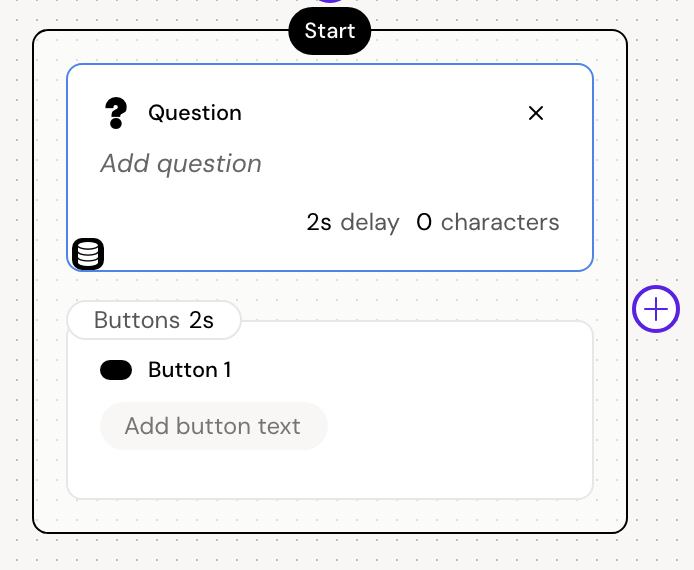
Task: Select the black pill icon beside Button 1
Action: (x=116, y=370)
